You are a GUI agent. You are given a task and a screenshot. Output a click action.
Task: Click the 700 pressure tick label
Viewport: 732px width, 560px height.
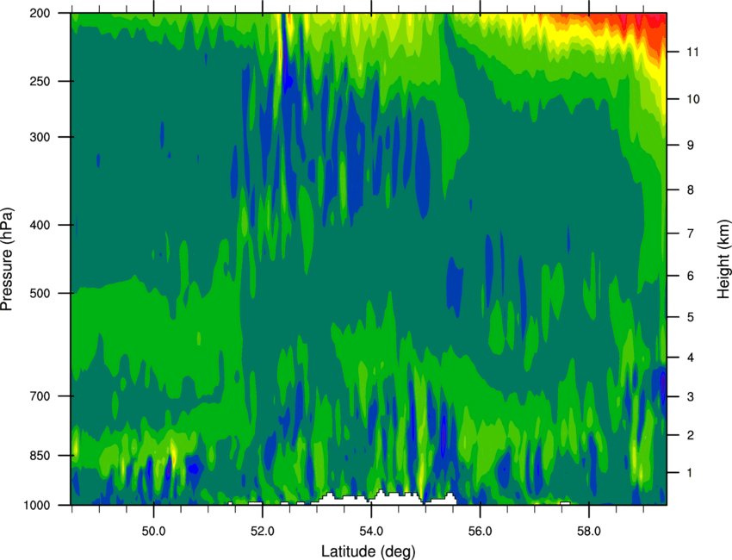tap(40, 396)
